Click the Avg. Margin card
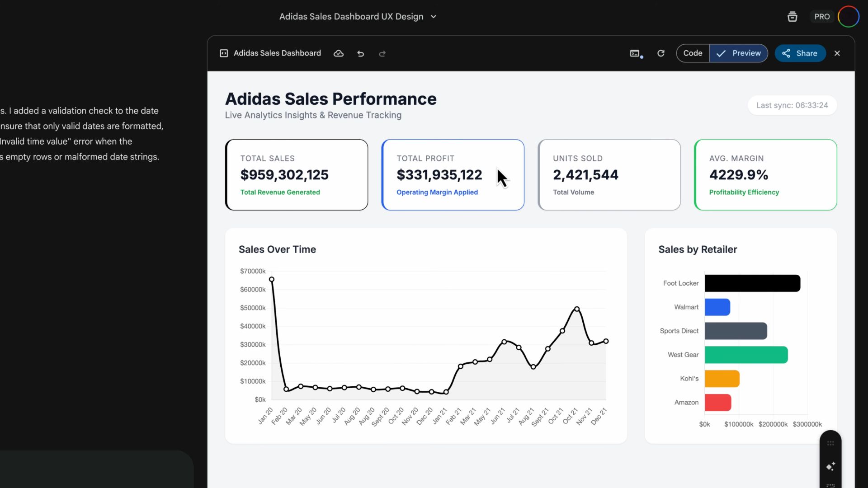Image resolution: width=868 pixels, height=488 pixels. tap(765, 174)
